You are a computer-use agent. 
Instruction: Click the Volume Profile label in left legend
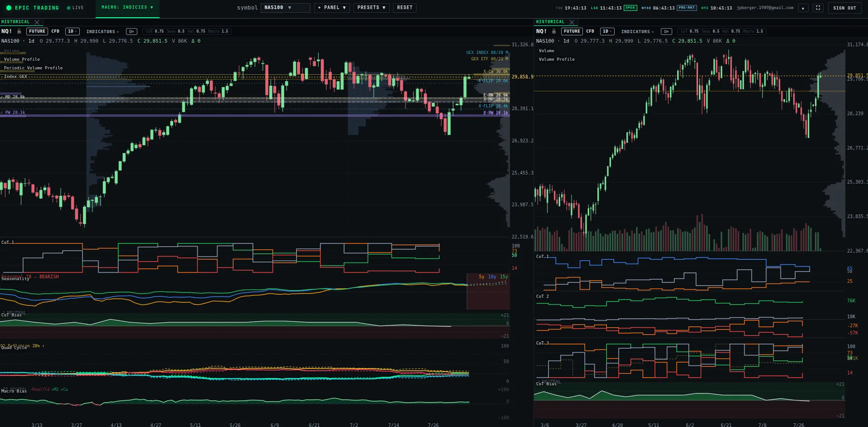click(22, 59)
